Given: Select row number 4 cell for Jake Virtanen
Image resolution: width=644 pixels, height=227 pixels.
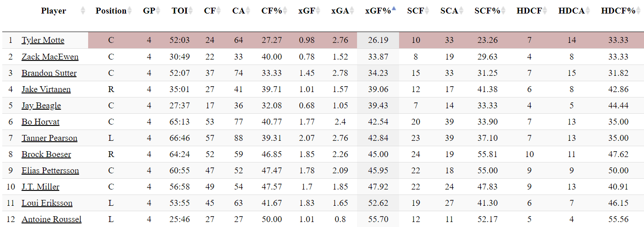Looking at the screenshot, I should [10, 89].
